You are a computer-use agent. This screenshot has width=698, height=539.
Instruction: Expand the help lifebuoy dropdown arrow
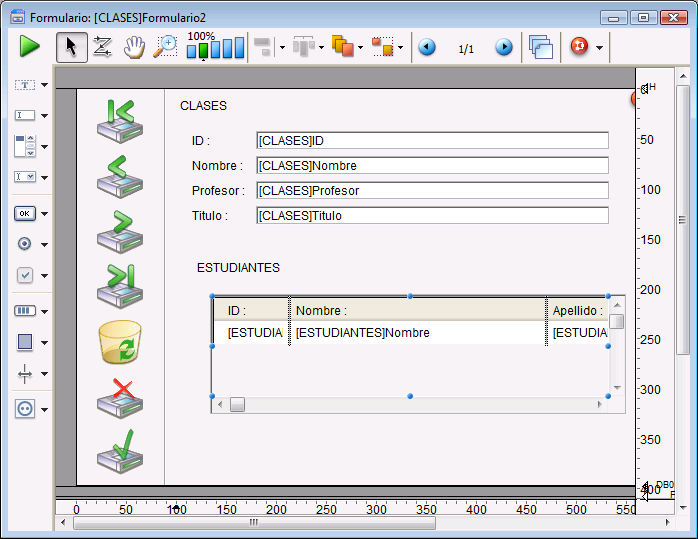coord(599,47)
